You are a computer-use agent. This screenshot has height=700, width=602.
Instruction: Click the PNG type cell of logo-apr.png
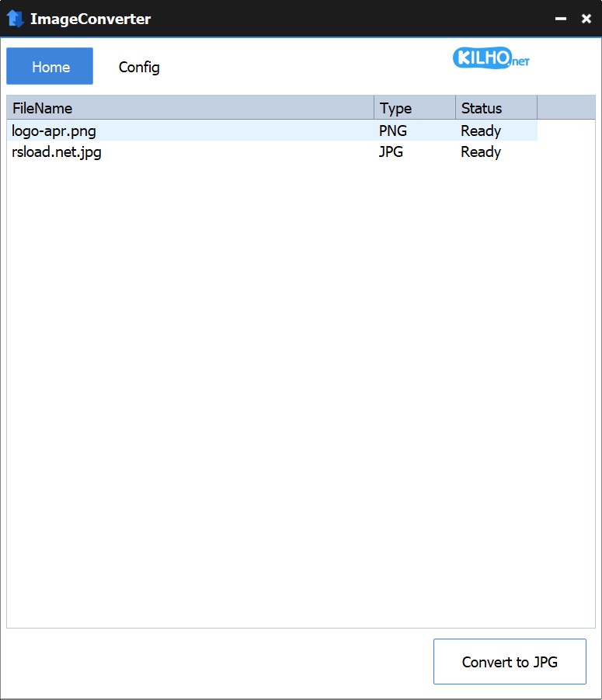point(393,131)
